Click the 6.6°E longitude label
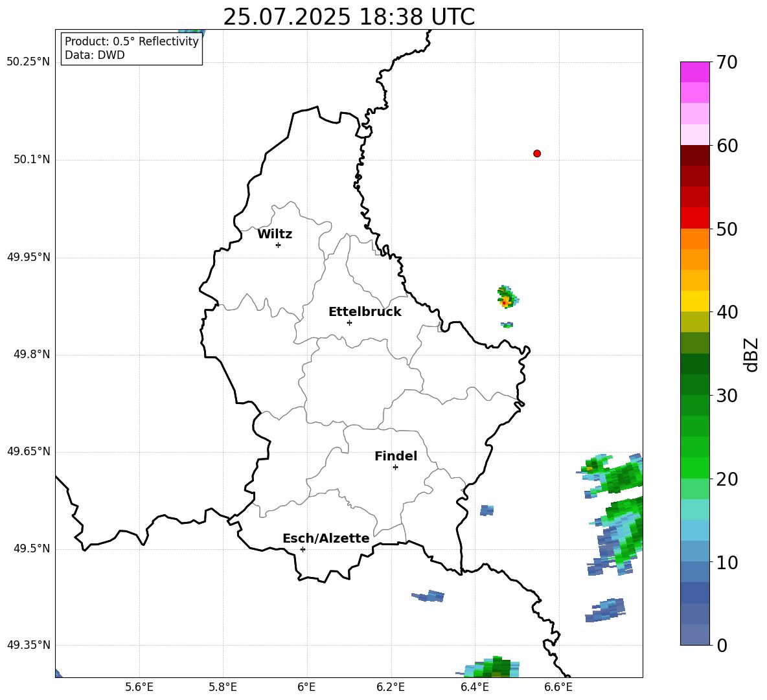The width and height of the screenshot is (767, 700). coord(558,687)
